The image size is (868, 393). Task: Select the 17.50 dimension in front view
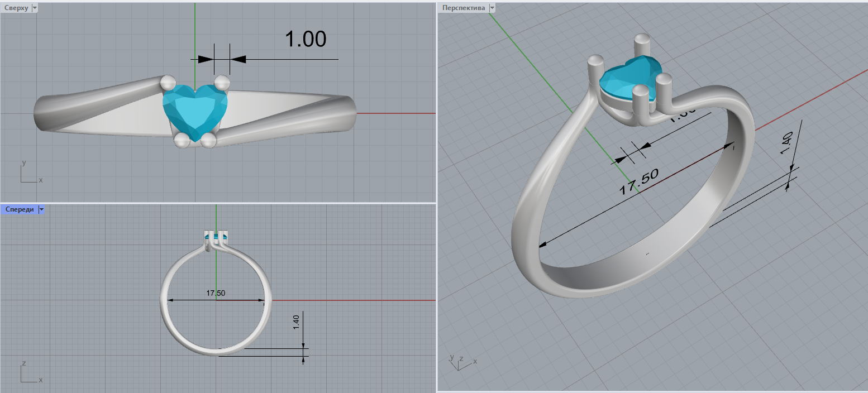[216, 293]
